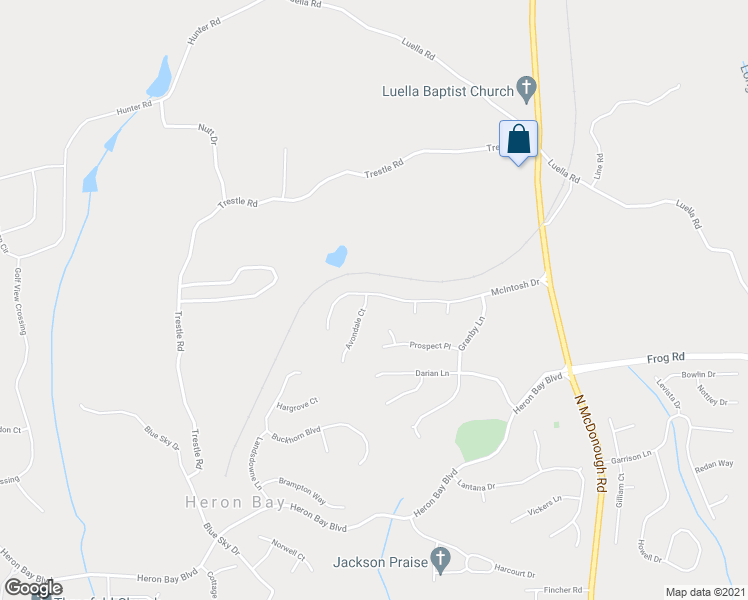Click the pond below Trestle Rd
Viewport: 748px width, 600px height.
tap(336, 257)
